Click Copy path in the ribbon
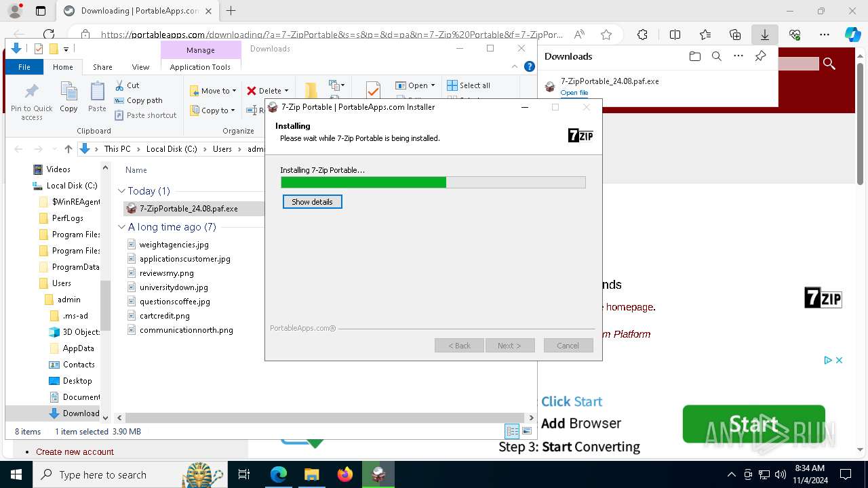This screenshot has height=488, width=868. tap(138, 100)
